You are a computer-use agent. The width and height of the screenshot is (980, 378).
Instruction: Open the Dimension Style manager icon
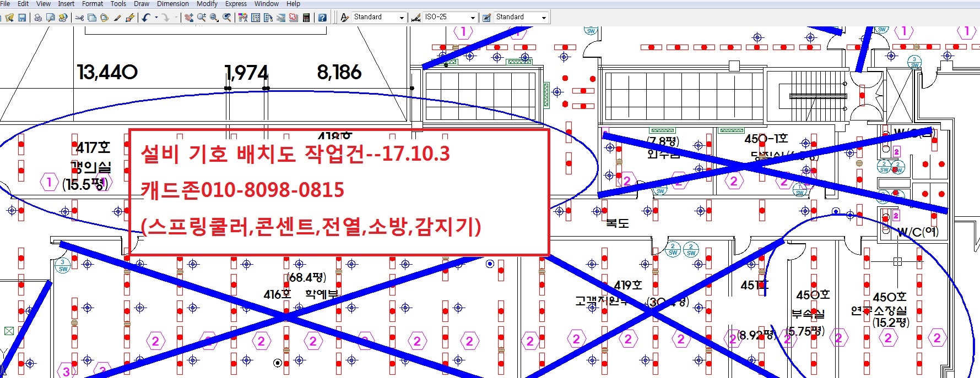click(416, 18)
